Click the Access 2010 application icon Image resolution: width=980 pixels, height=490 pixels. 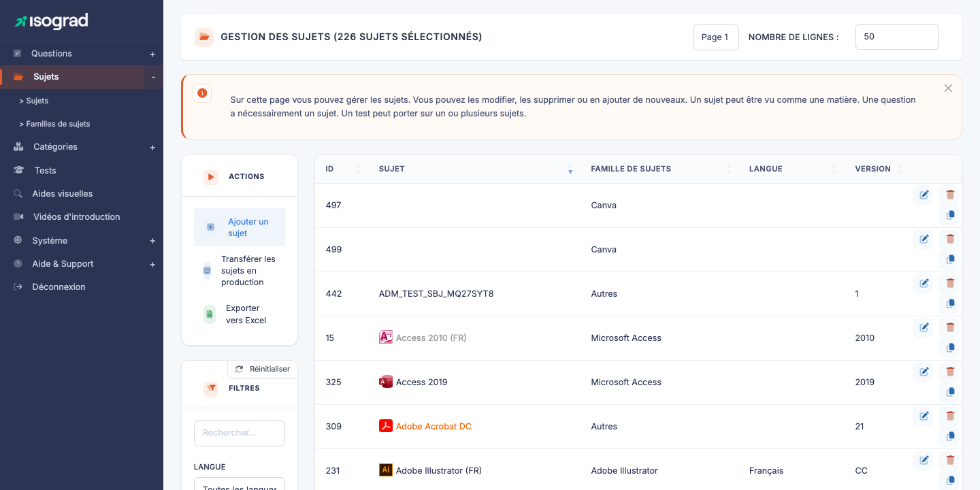(x=386, y=337)
